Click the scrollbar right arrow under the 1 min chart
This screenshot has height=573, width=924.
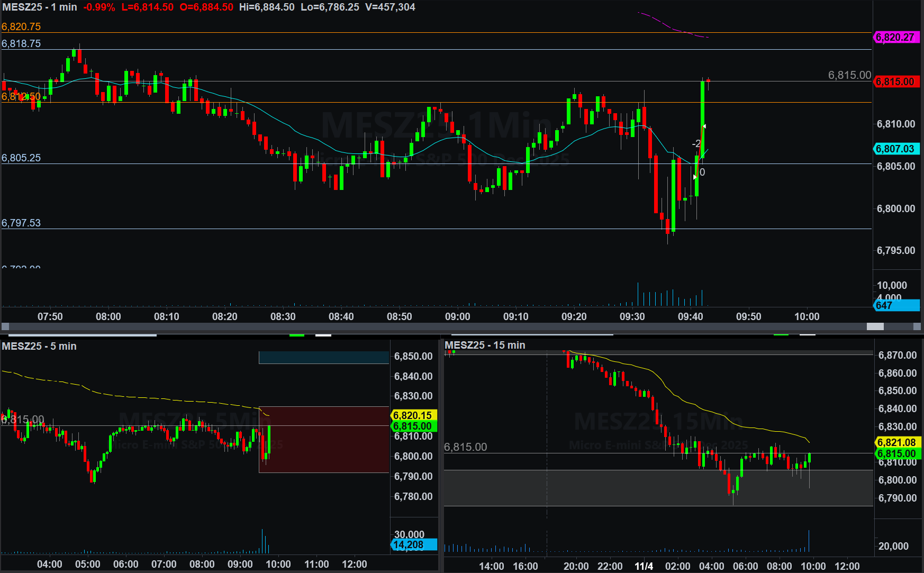918,326
